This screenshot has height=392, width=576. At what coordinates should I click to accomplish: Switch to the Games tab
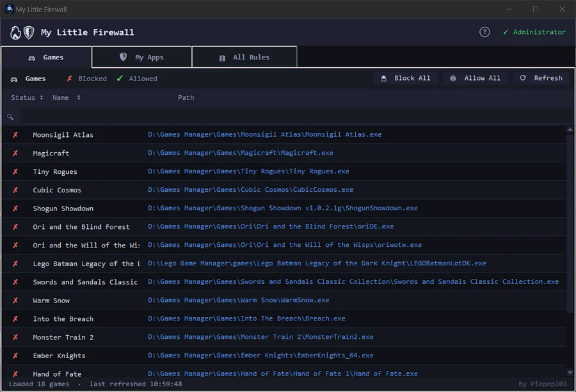[46, 58]
